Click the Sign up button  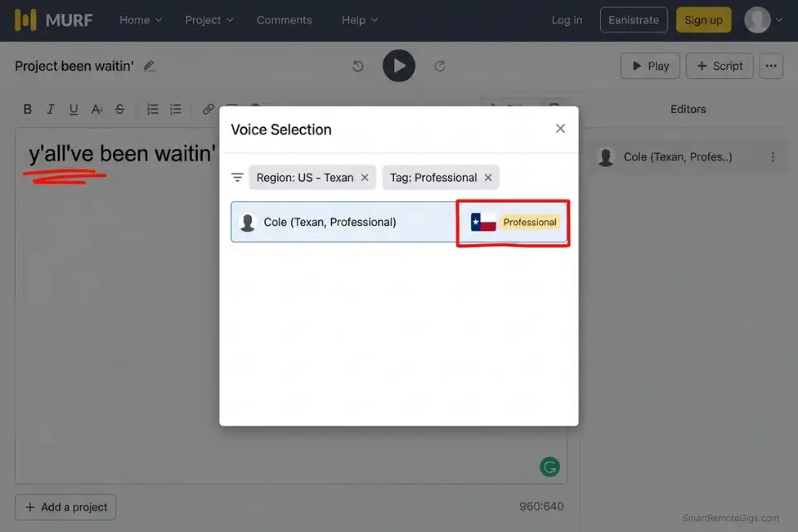coord(703,20)
